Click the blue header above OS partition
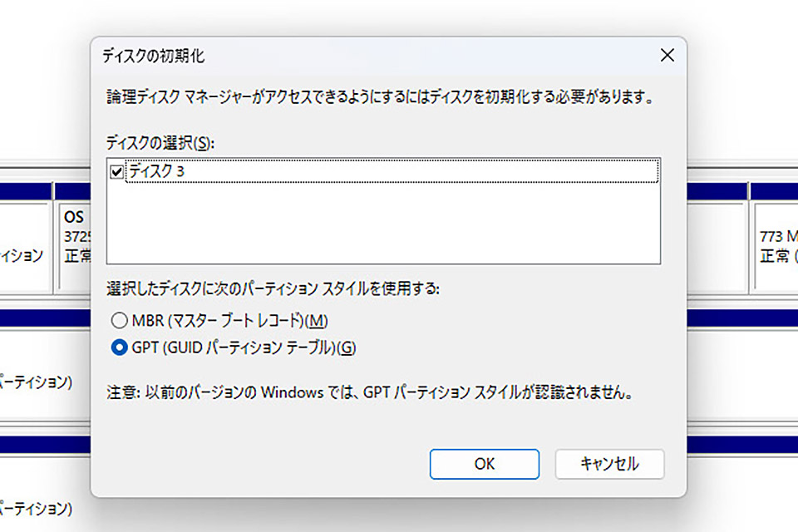798x532 pixels. click(x=73, y=191)
